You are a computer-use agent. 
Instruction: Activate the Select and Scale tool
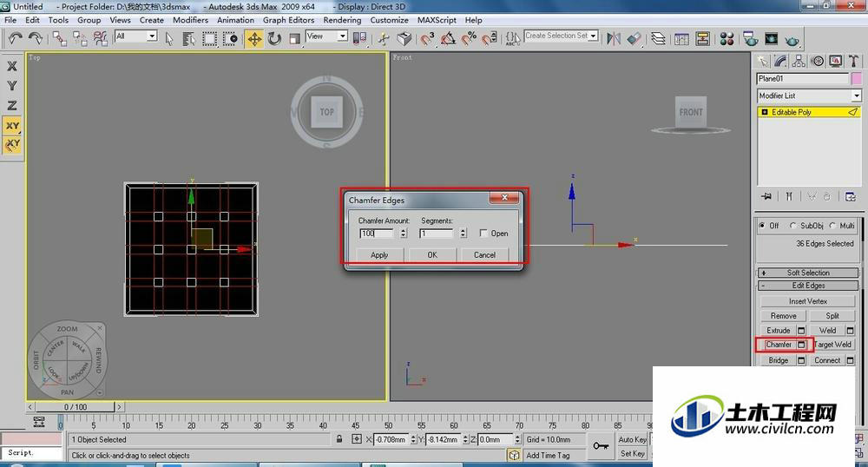click(x=295, y=39)
